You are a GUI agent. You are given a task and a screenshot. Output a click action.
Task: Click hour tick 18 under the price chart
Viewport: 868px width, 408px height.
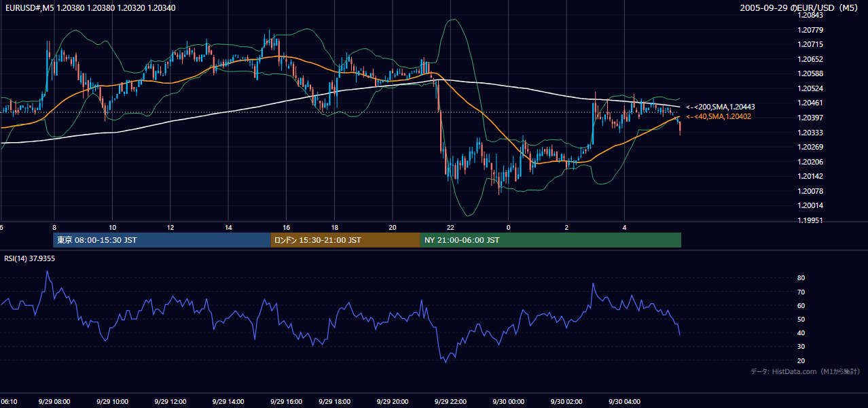coord(335,228)
